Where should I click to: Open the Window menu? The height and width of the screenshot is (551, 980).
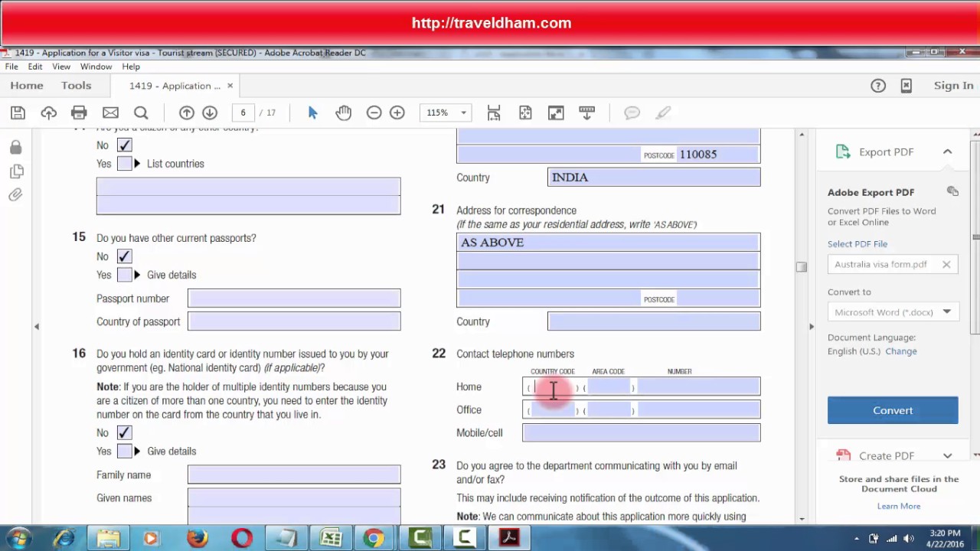coord(96,67)
